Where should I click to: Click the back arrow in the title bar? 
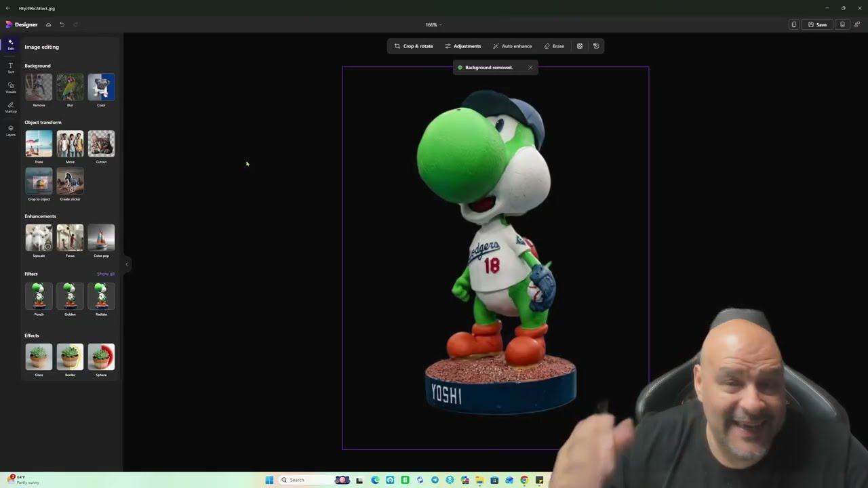tap(7, 8)
